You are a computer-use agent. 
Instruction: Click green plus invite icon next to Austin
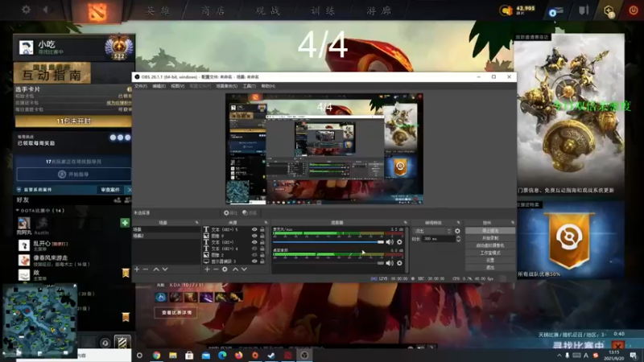125,223
